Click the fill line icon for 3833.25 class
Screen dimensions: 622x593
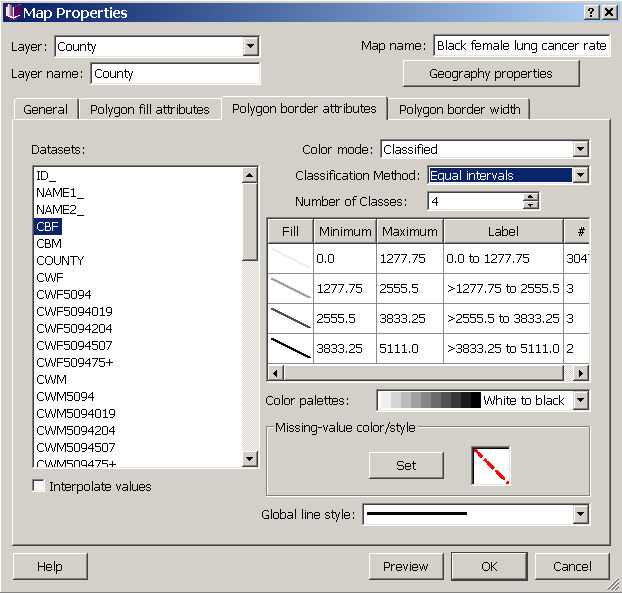(290, 348)
